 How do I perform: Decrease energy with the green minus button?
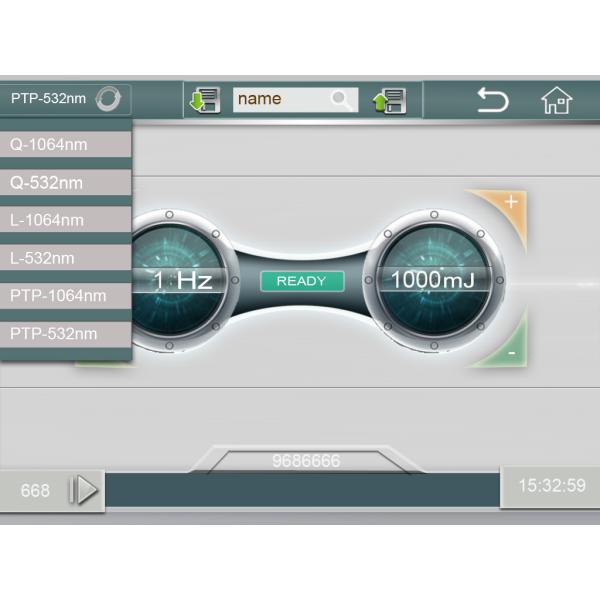[x=510, y=353]
